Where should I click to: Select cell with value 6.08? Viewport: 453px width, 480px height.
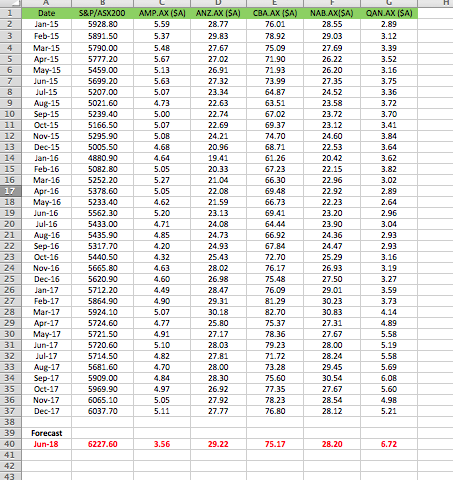click(389, 378)
